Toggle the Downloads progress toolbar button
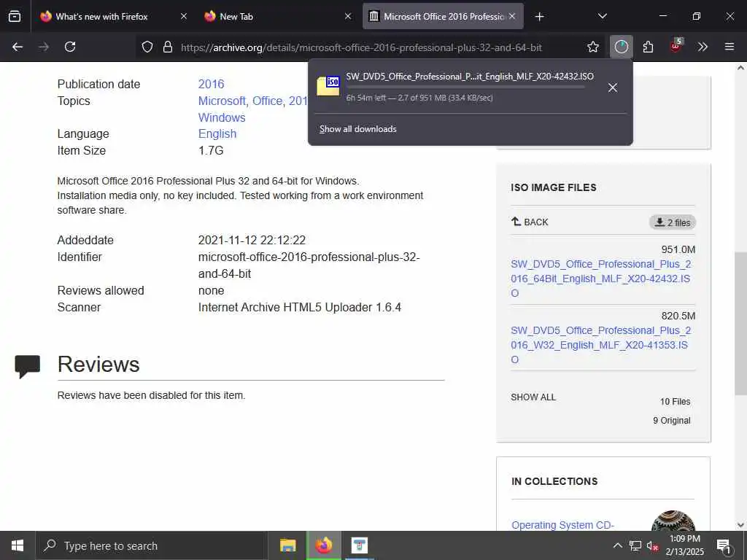Screen dimensions: 747x560 622,47
